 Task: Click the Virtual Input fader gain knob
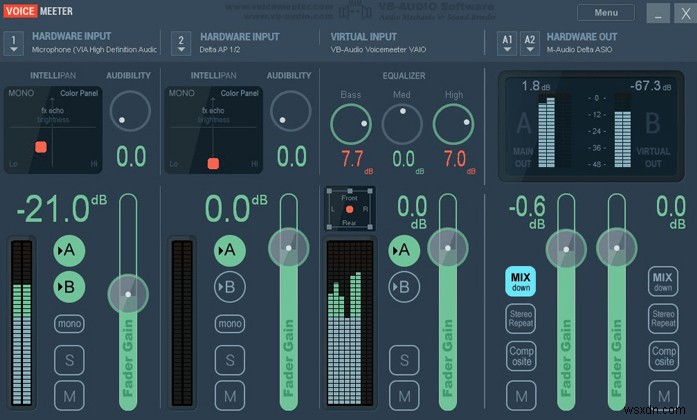(x=448, y=248)
